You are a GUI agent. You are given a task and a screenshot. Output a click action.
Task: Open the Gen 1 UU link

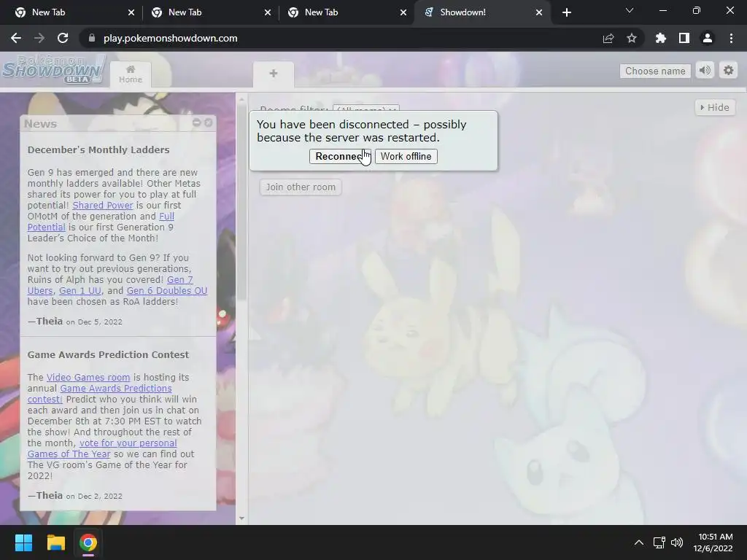point(80,290)
